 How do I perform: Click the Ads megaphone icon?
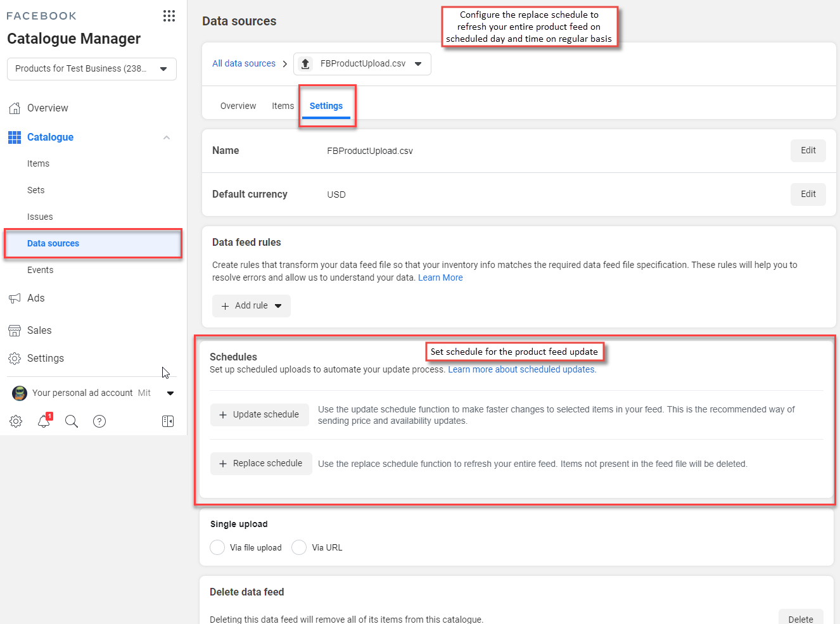[x=15, y=298]
